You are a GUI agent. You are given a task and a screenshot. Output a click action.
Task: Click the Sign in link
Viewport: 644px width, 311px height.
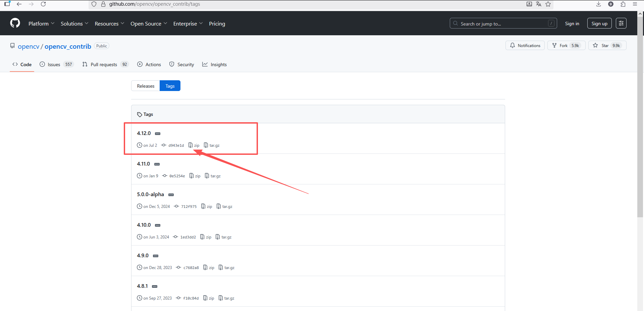click(x=572, y=24)
